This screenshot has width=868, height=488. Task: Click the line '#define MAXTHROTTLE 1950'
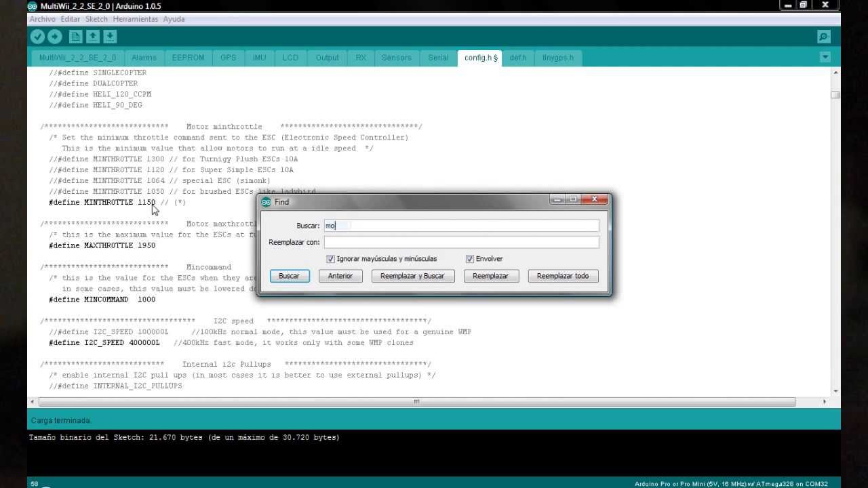click(102, 245)
